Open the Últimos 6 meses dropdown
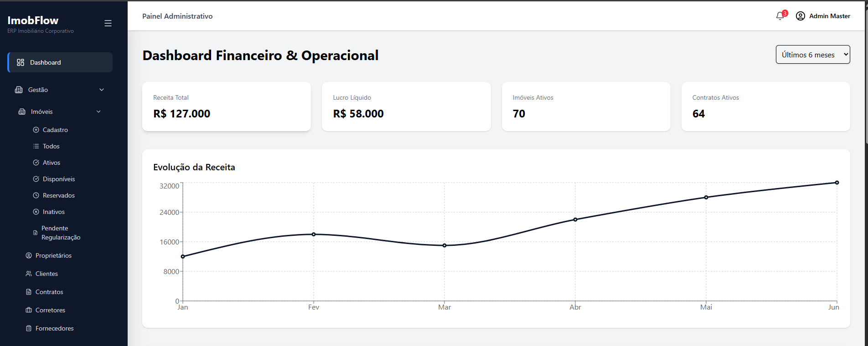The height and width of the screenshot is (346, 868). click(812, 54)
